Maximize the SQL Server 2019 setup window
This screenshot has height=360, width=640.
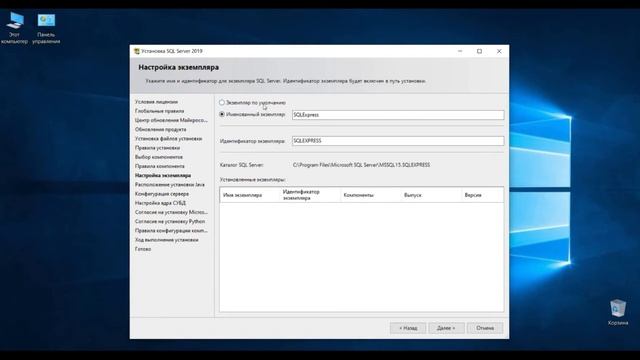click(x=480, y=51)
